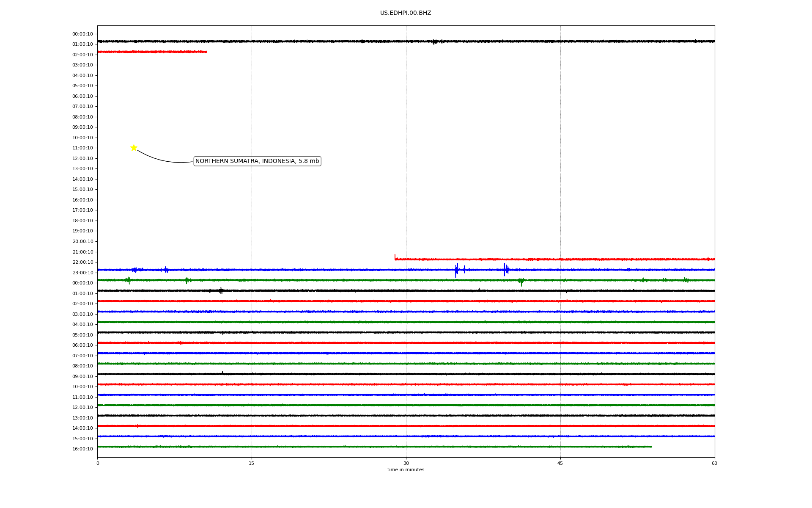
Task: Click the end of the bottom green trace
Action: tap(651, 447)
